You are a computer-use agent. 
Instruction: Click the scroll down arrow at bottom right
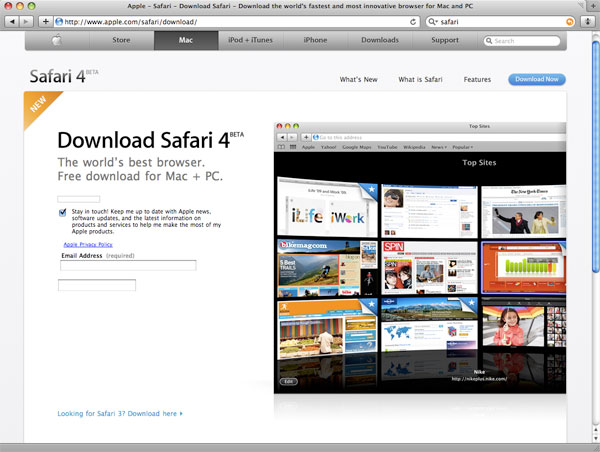[x=596, y=439]
